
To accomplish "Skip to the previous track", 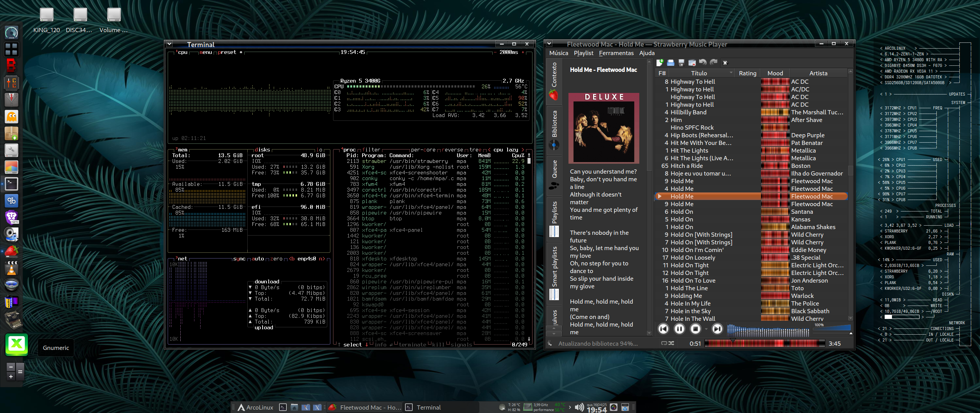I will point(663,329).
